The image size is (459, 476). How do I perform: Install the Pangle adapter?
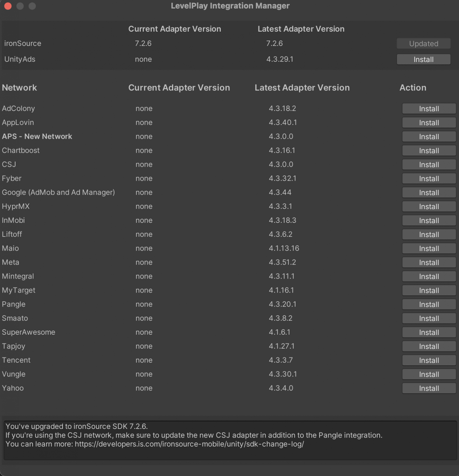[x=429, y=304]
